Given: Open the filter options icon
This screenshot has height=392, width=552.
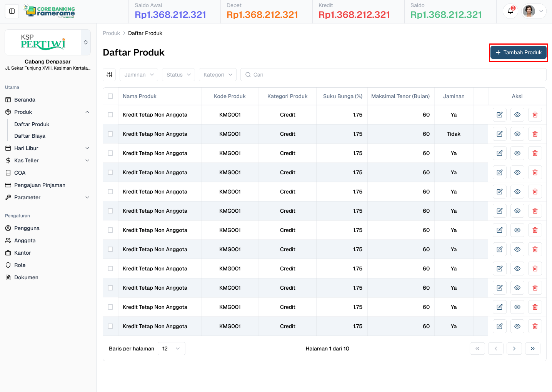Looking at the screenshot, I should (x=109, y=74).
